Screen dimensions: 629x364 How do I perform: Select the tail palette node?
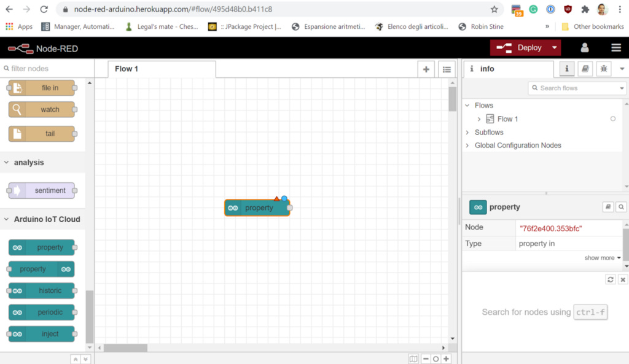[x=42, y=133]
